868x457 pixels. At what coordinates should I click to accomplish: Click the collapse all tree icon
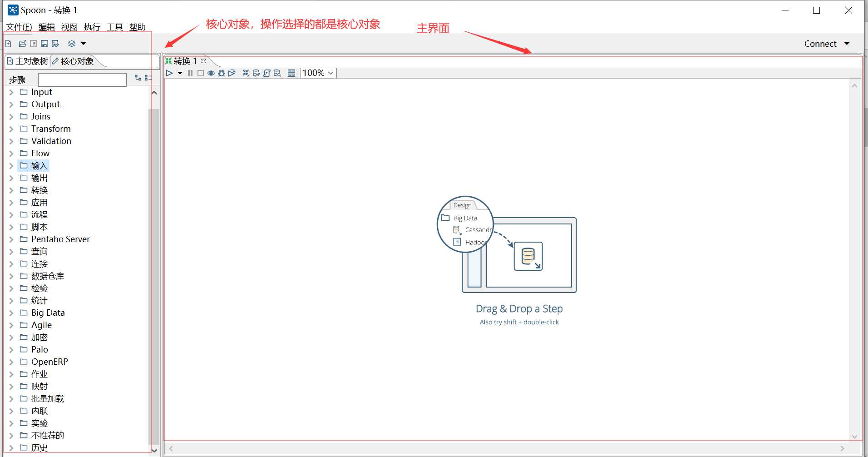click(148, 78)
